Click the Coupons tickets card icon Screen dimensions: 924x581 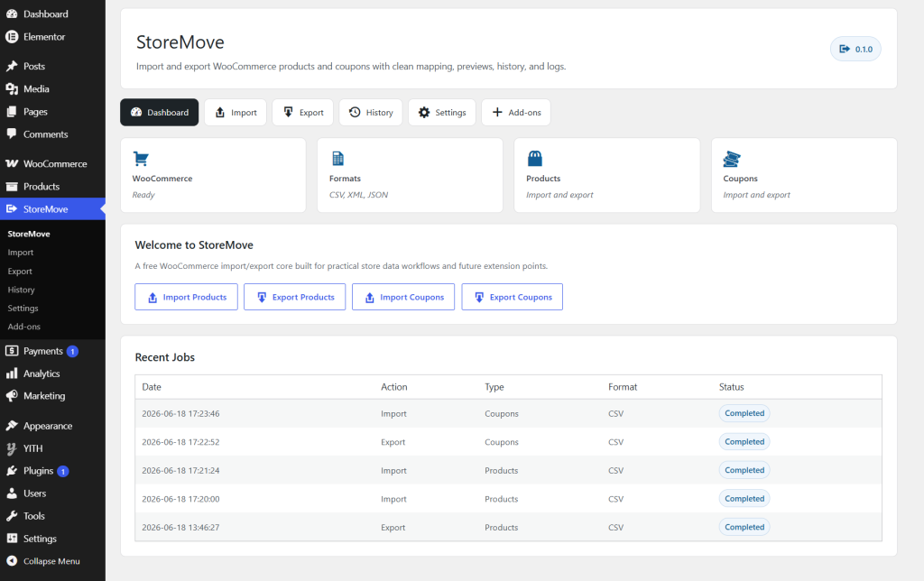point(731,159)
